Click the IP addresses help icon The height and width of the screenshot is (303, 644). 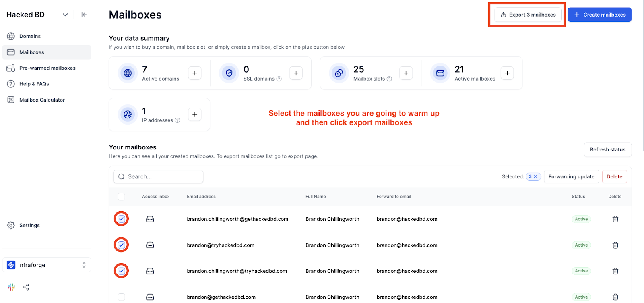[x=178, y=120]
